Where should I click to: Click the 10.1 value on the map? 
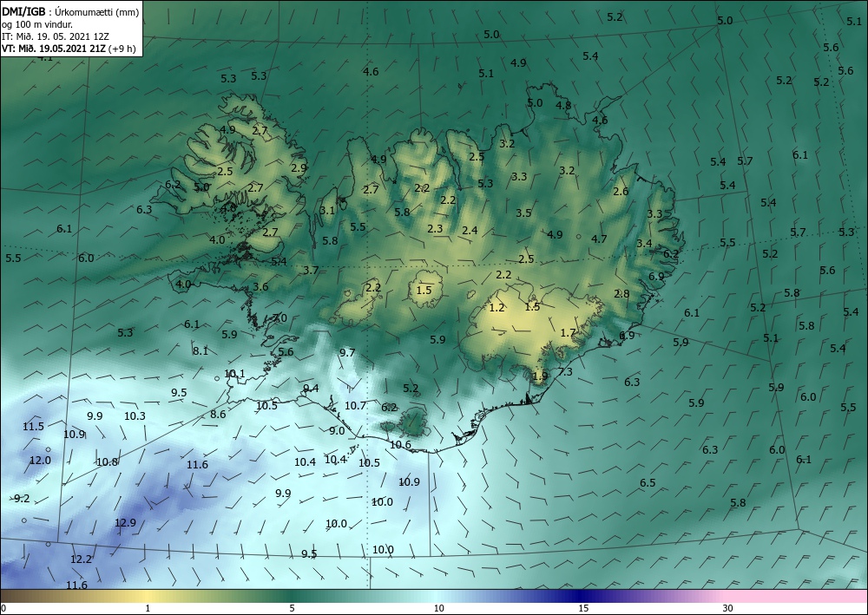coord(234,373)
